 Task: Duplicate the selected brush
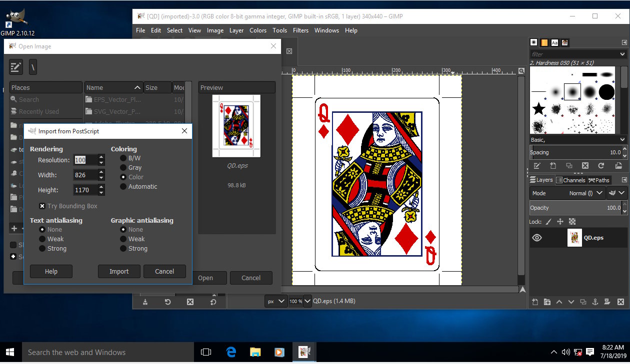point(569,166)
